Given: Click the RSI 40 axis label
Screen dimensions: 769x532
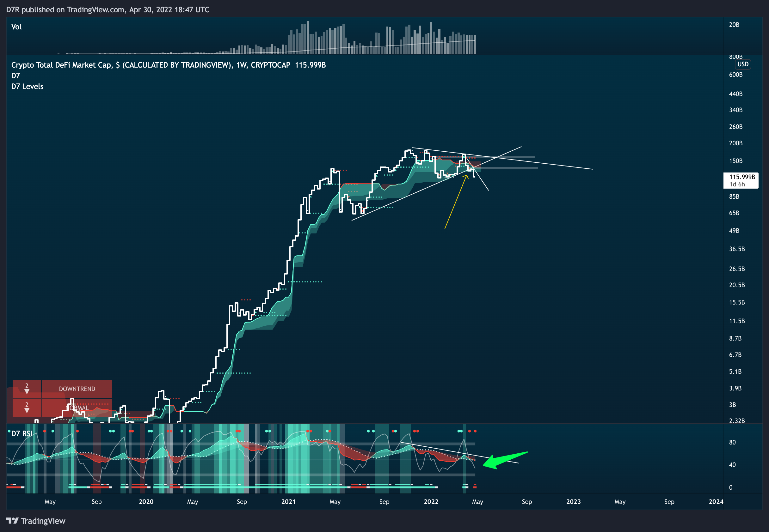Looking at the screenshot, I should pyautogui.click(x=732, y=465).
